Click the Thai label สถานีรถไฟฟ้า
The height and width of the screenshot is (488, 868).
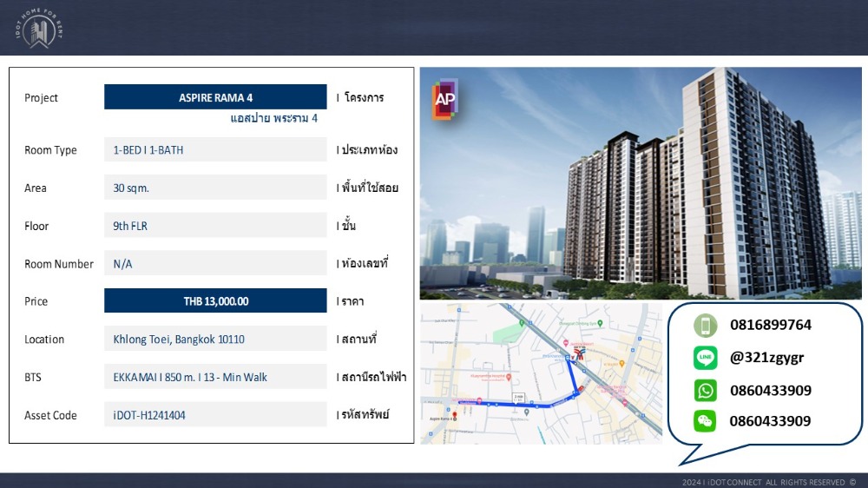(x=373, y=377)
